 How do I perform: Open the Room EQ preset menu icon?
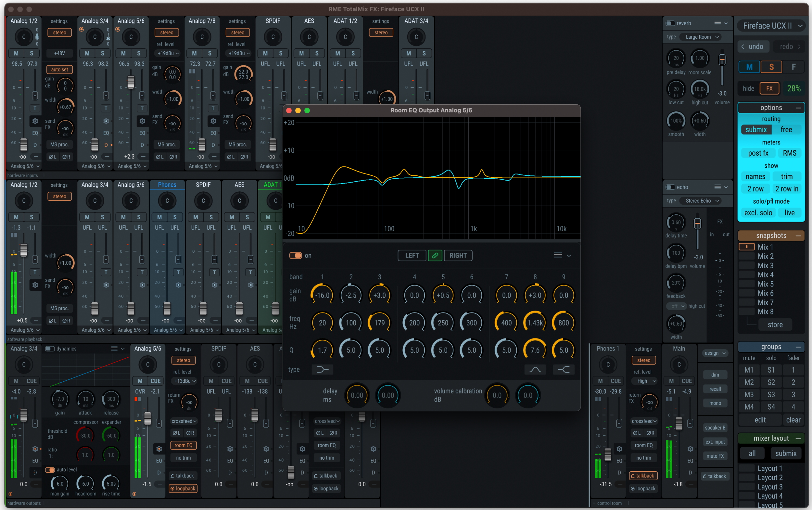pos(558,255)
